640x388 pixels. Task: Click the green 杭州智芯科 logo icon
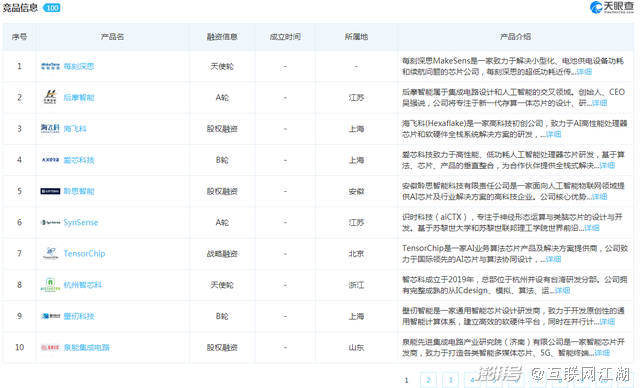(x=50, y=285)
